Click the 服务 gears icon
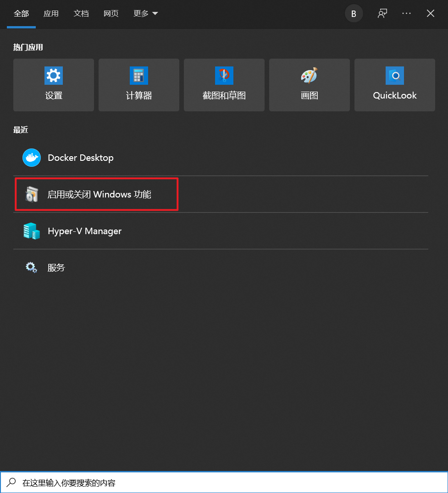This screenshot has height=493, width=448. (31, 268)
